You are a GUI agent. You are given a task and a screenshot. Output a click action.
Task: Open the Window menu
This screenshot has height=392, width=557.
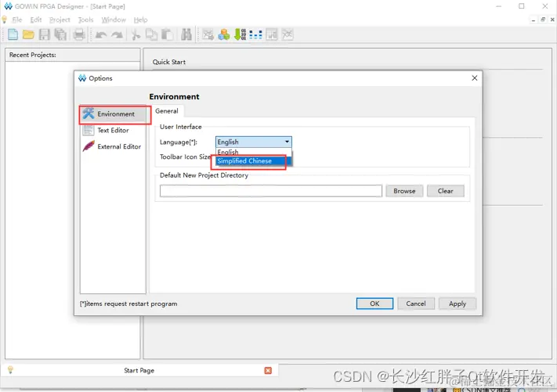pyautogui.click(x=114, y=20)
